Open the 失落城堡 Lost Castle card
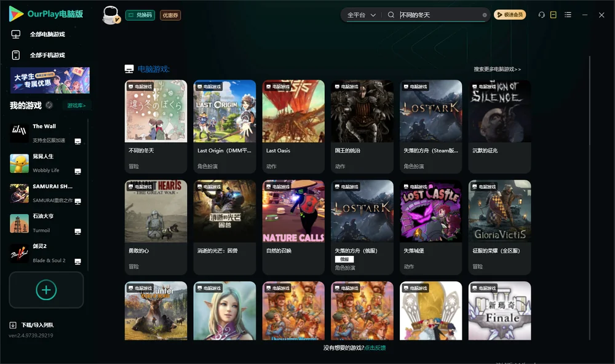The image size is (615, 364). pyautogui.click(x=430, y=227)
